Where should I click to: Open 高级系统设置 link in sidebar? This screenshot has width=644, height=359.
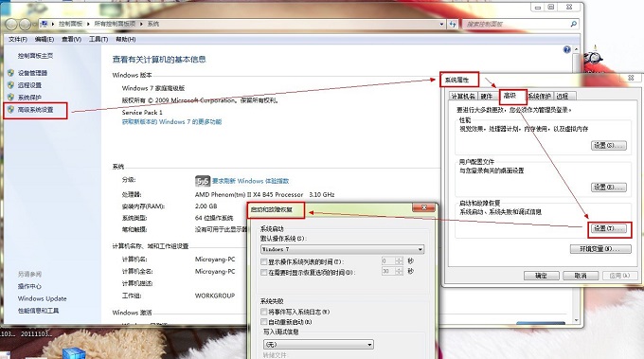[36, 110]
